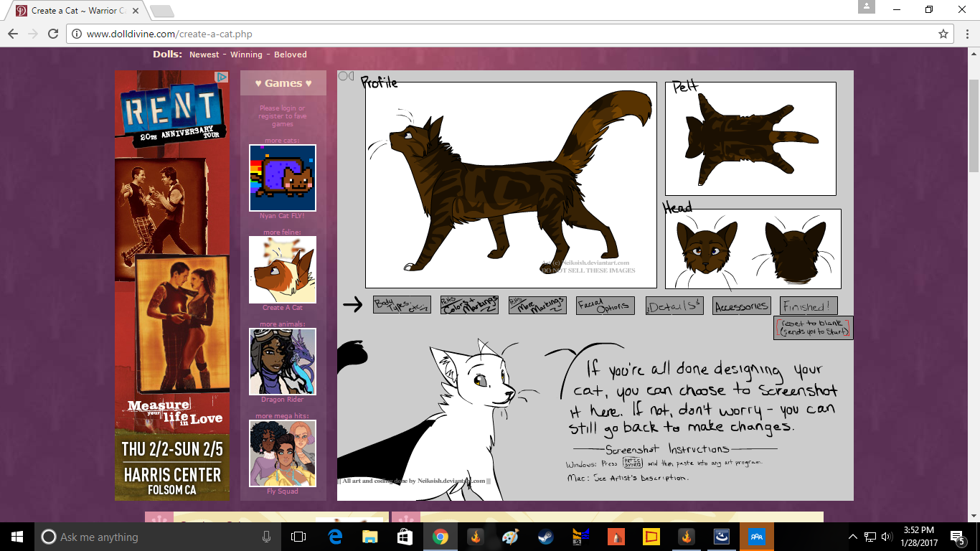
Task: Open the Newest dolls link
Action: click(204, 55)
